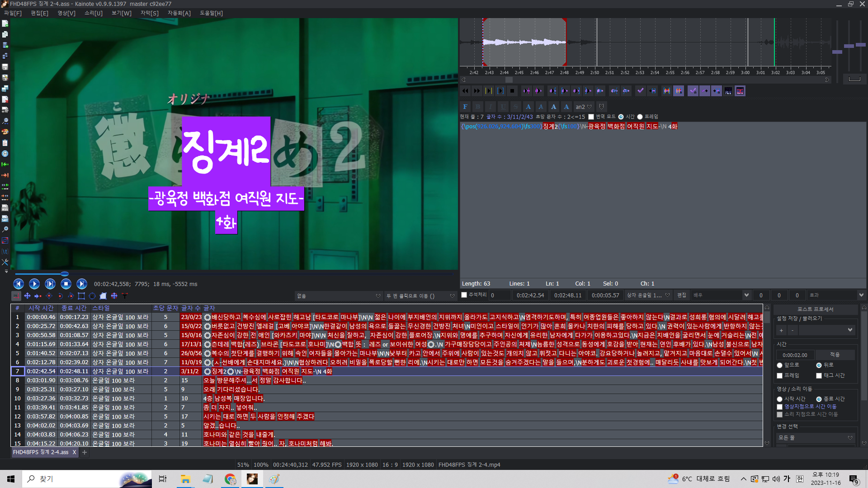Open the 영상[V] menu
Viewport: 868px width, 488px height.
pyautogui.click(x=66, y=13)
